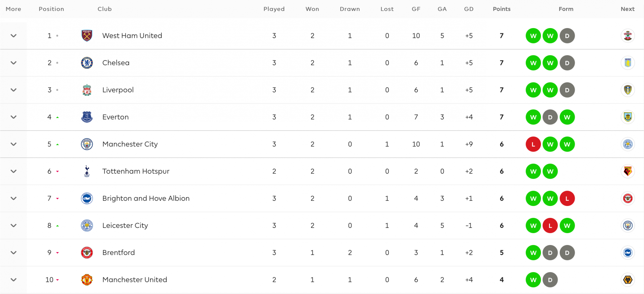Viewport: 644px width, 294px height.
Task: Click the West Ham United club crest
Action: 87,36
